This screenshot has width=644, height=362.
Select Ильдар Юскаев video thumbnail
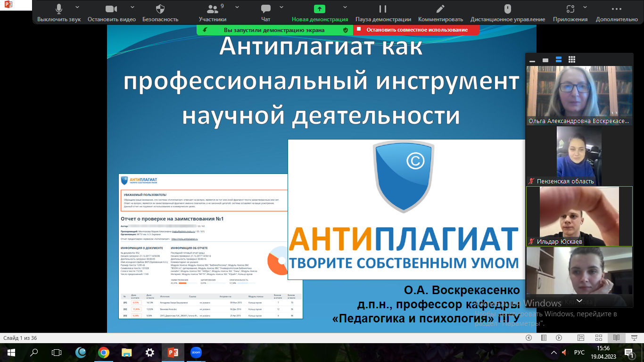pos(579,216)
